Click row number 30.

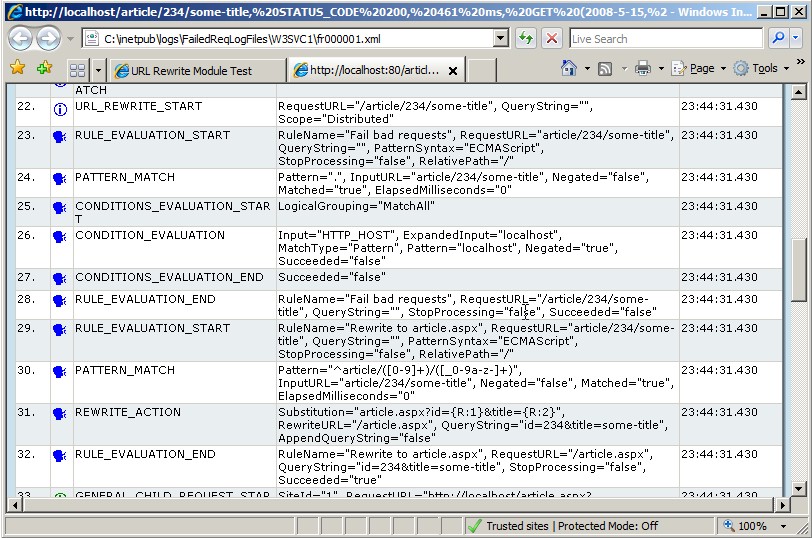(x=26, y=370)
